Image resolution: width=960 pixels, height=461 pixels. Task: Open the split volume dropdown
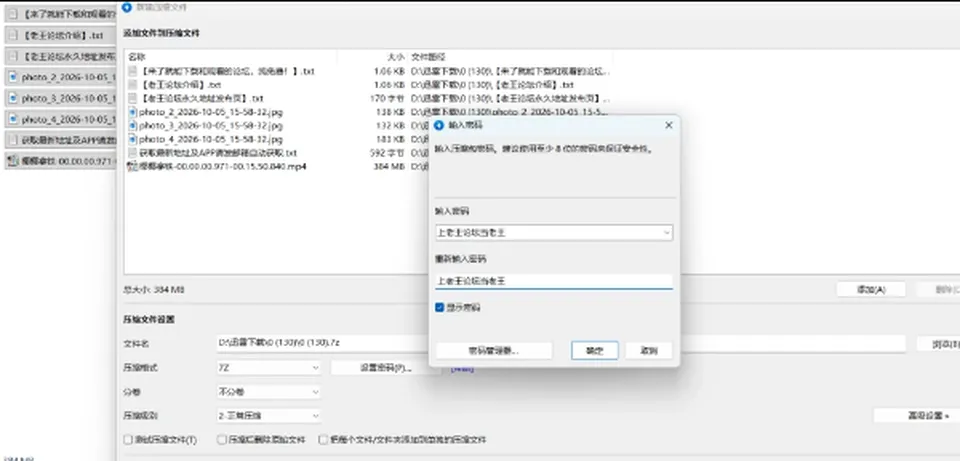coord(269,392)
